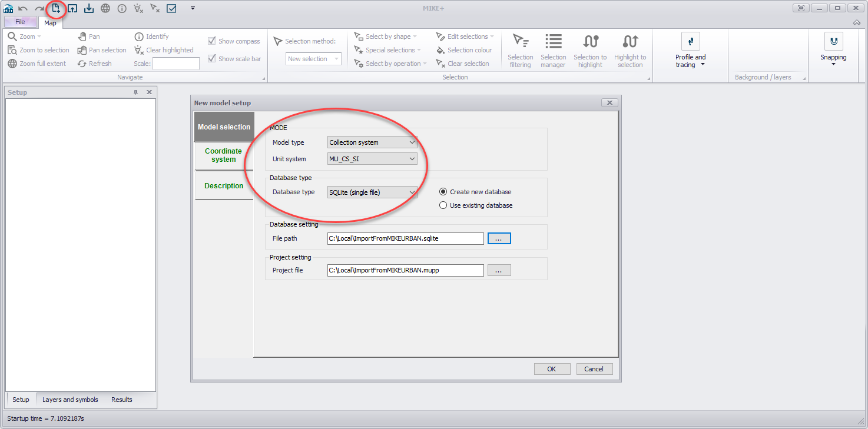
Task: Click the Undo arrow in quick access toolbar
Action: (23, 8)
